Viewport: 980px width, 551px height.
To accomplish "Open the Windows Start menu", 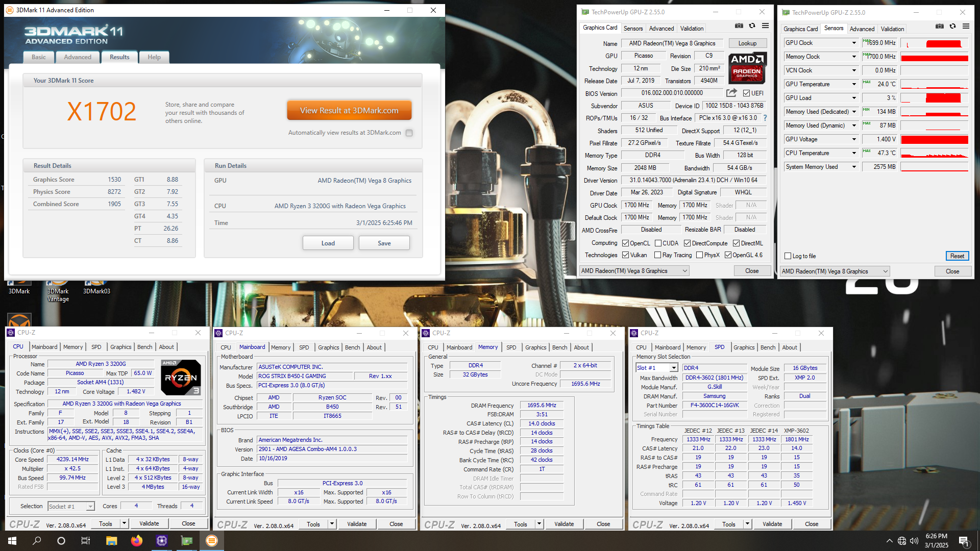I will 12,541.
